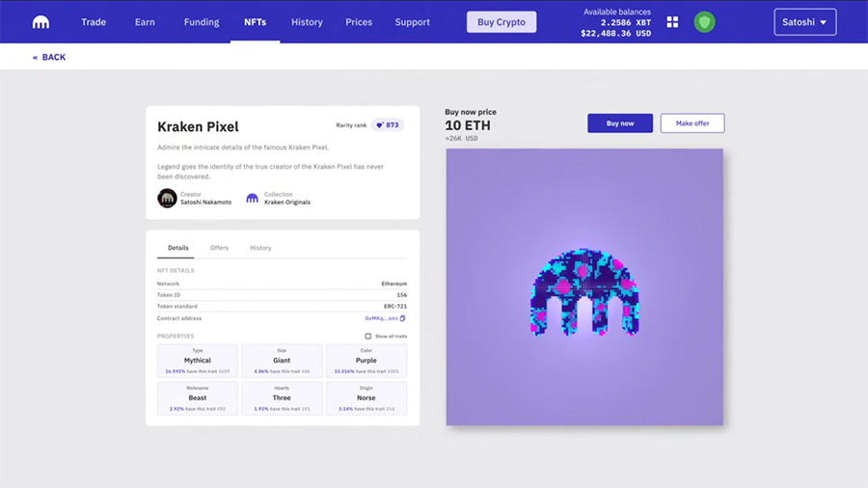The image size is (868, 488).
Task: Open the contract address link
Action: point(381,318)
